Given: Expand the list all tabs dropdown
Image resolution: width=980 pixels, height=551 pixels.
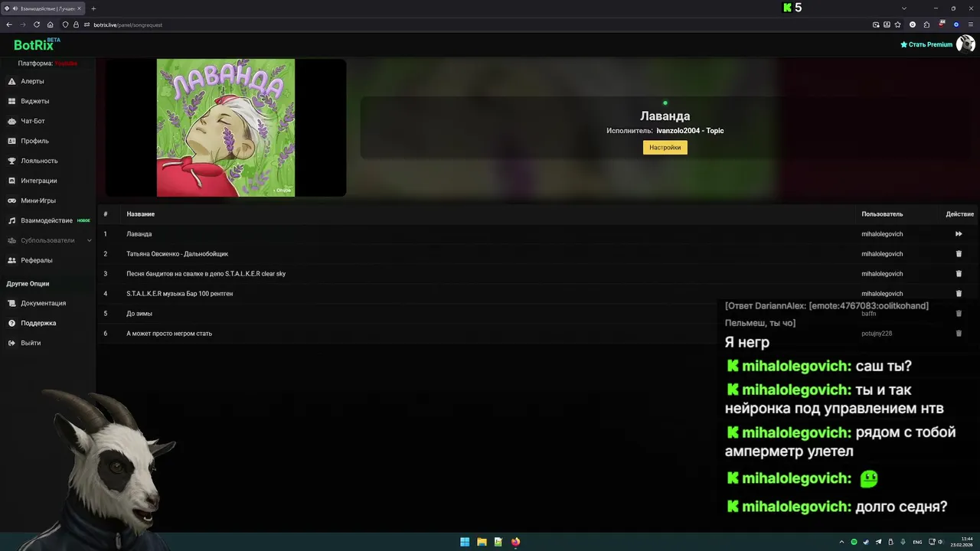Looking at the screenshot, I should click(x=904, y=8).
